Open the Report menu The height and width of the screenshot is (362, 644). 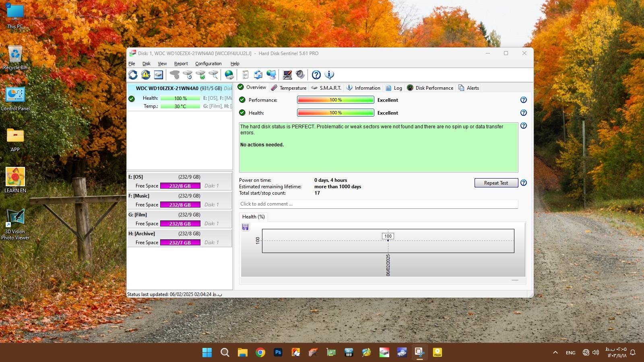click(x=181, y=64)
